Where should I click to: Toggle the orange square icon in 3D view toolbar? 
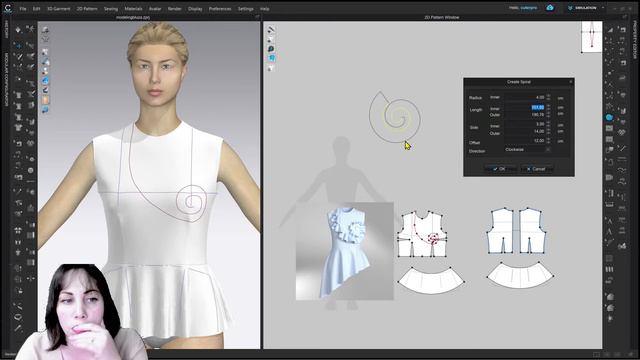[45, 100]
